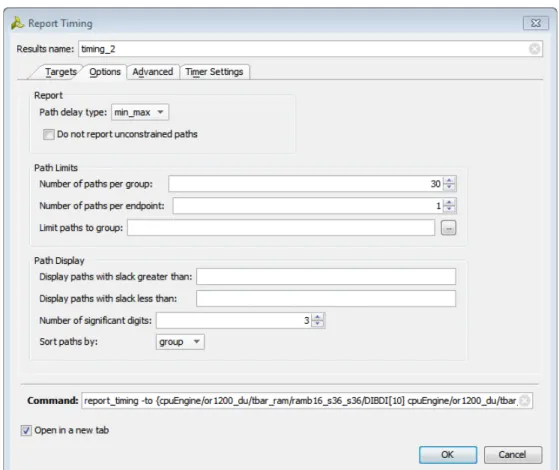This screenshot has width=559, height=470.
Task: Enable Do not report unconstrained paths
Action: click(x=48, y=134)
